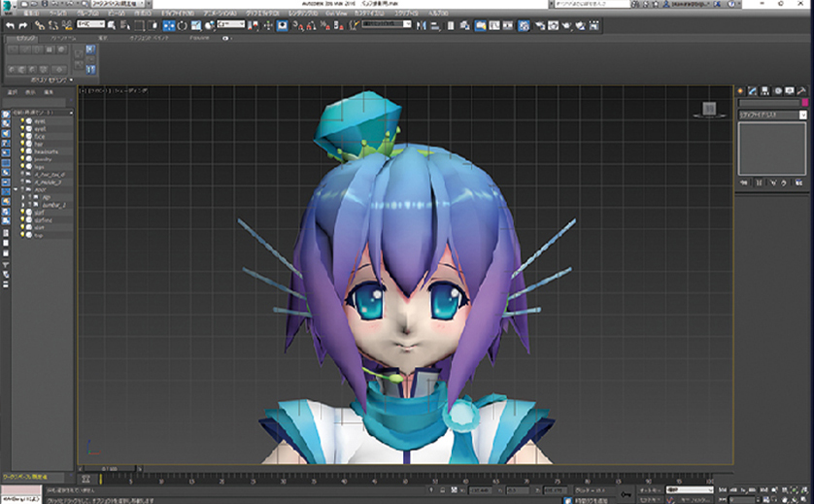Screen dimensions: 814x504
Task: Activate the Select and Rotate tool
Action: [183, 25]
